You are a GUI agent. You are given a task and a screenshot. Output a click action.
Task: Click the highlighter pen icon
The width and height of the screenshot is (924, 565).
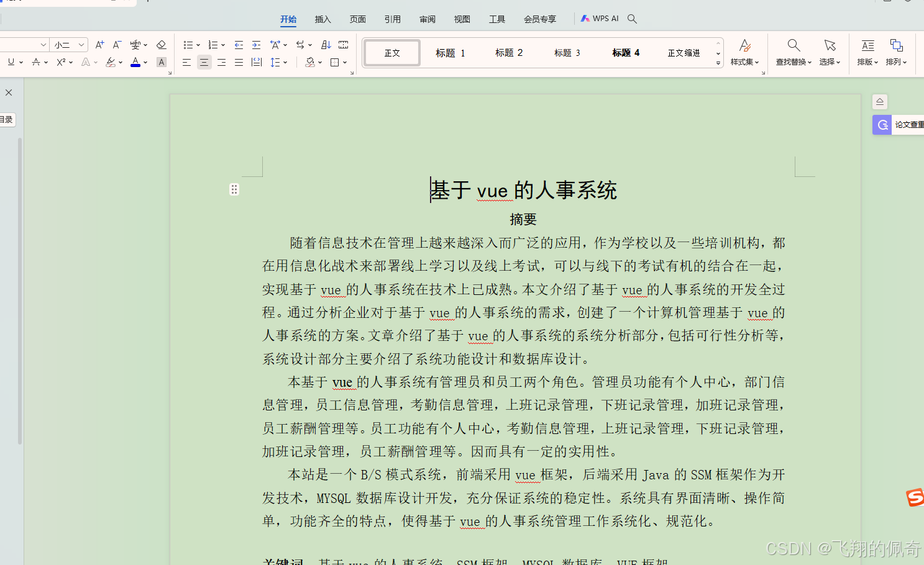(x=111, y=62)
